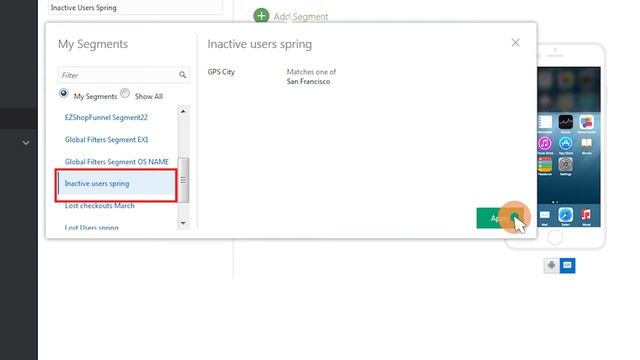Open Global Filters Segment EX1
Screen dimensions: 640x360
tap(107, 140)
